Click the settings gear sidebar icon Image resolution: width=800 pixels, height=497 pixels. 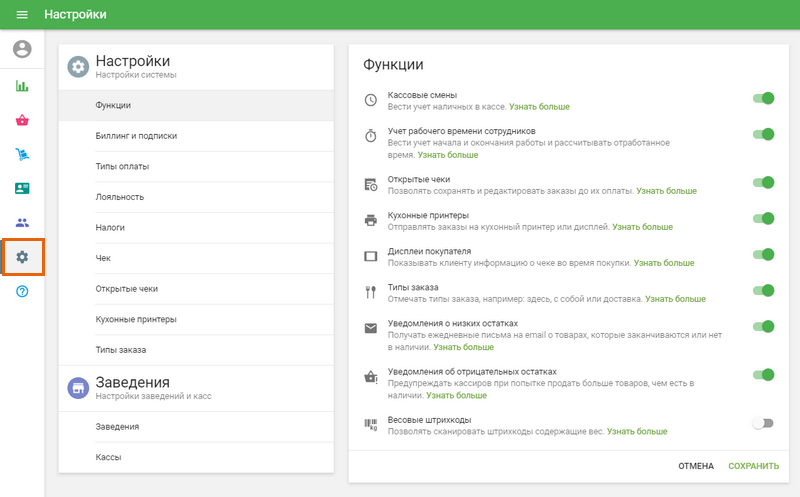tap(22, 257)
